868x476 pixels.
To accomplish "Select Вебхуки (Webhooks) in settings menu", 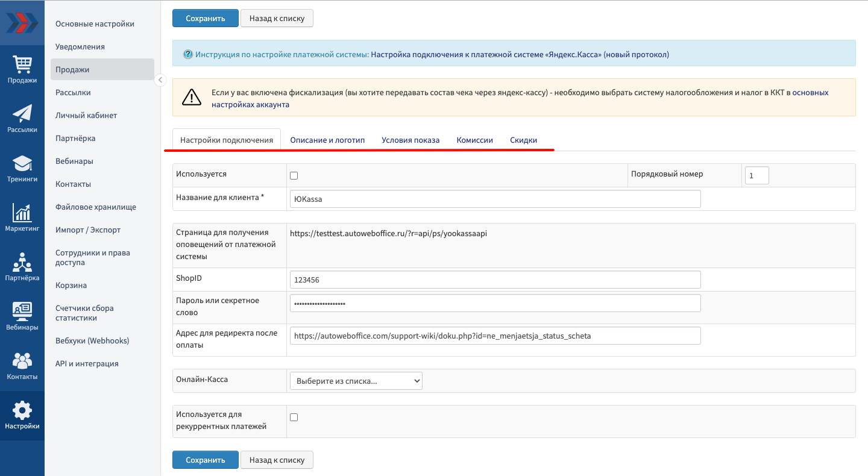I will [x=92, y=340].
